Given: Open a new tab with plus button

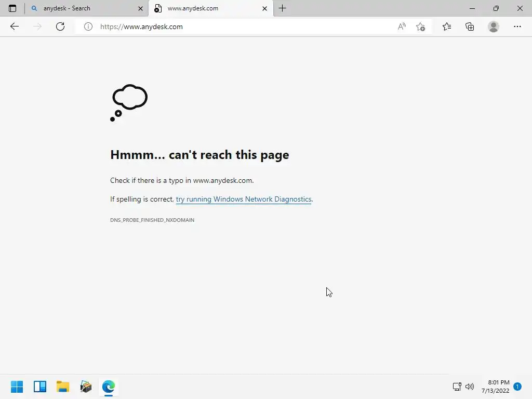Looking at the screenshot, I should point(282,8).
